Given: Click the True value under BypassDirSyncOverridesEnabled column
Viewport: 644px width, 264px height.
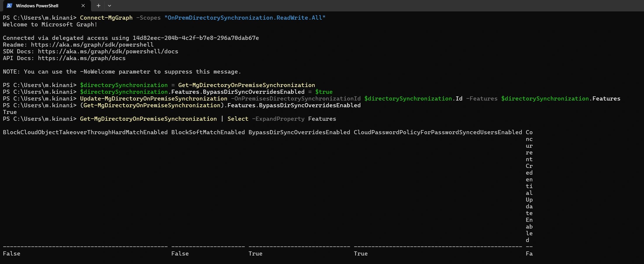Looking at the screenshot, I should point(255,253).
